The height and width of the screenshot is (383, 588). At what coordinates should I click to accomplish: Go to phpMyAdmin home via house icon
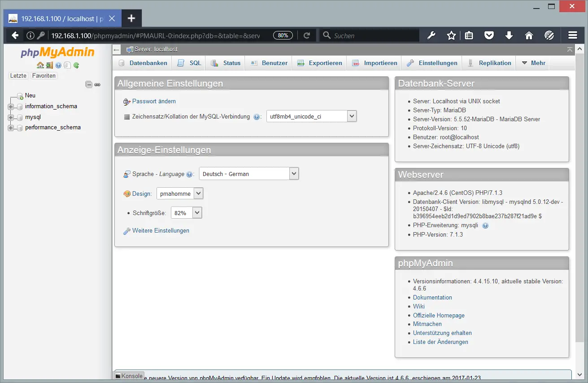pyautogui.click(x=40, y=66)
